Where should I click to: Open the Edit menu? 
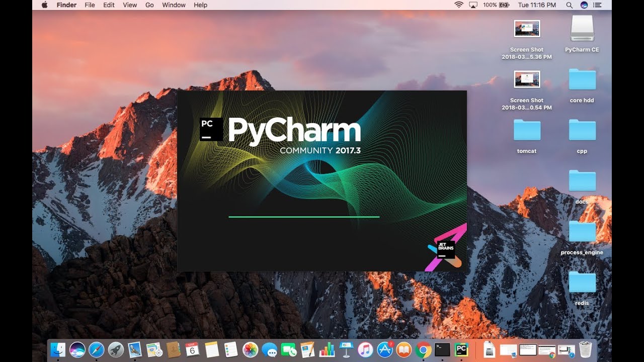[109, 5]
